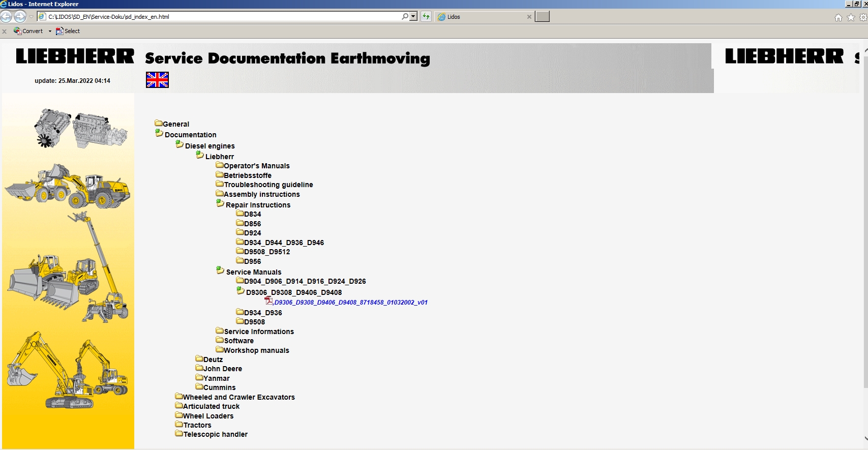Click the Refresh page button

[426, 16]
